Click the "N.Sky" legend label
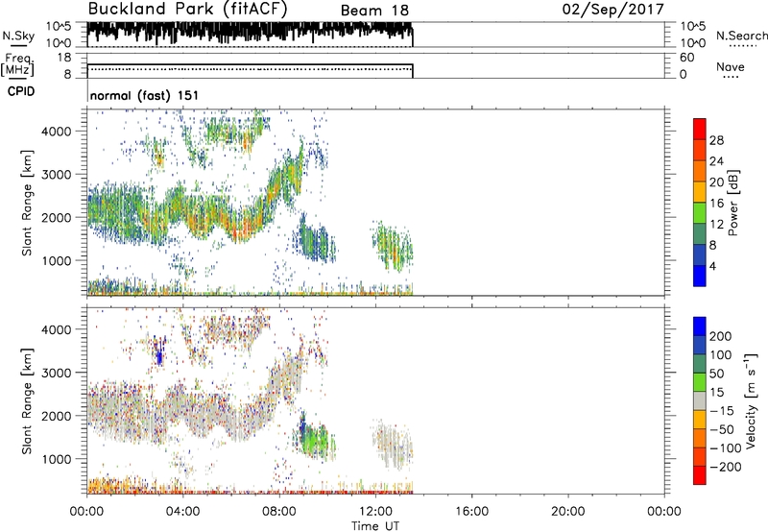 (18, 36)
